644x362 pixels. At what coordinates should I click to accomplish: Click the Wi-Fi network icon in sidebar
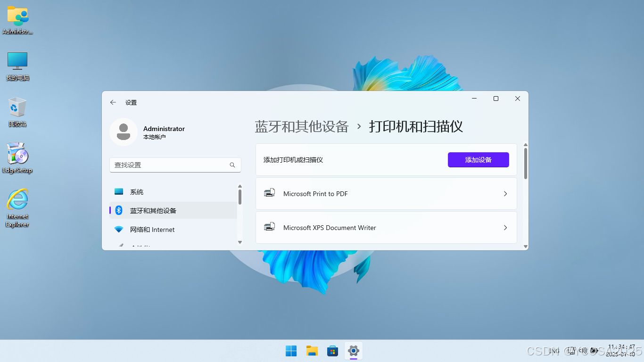tap(119, 230)
